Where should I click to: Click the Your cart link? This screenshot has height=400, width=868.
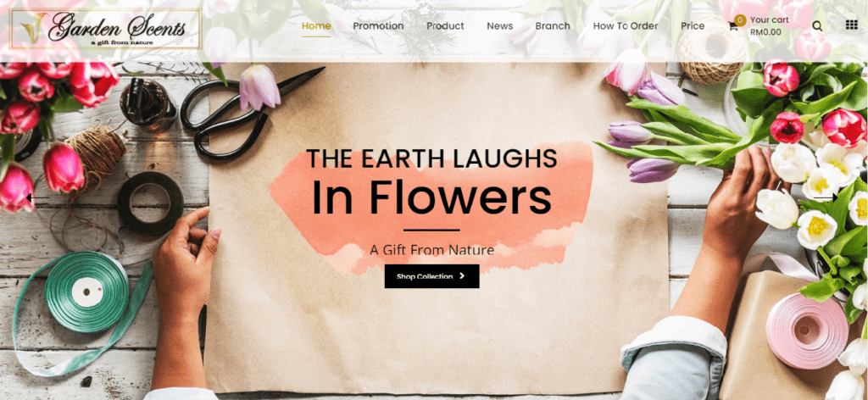click(770, 20)
